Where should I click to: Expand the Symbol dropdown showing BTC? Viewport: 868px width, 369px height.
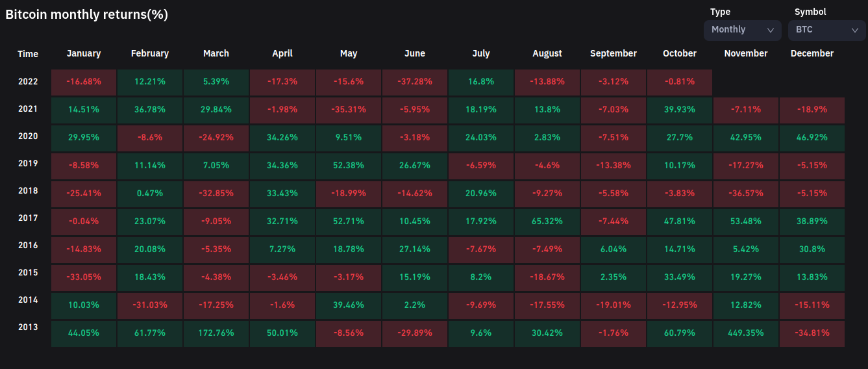[826, 30]
